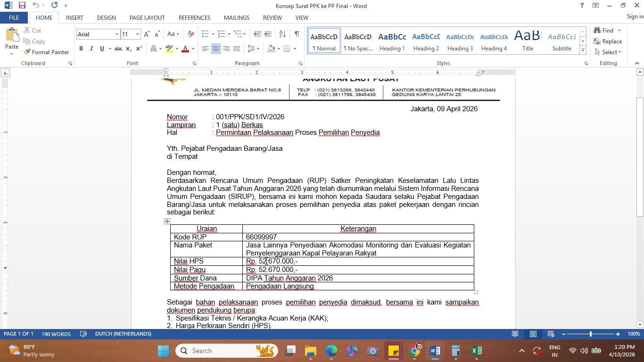
Task: Open the Windows Start menu
Action: pos(164,351)
